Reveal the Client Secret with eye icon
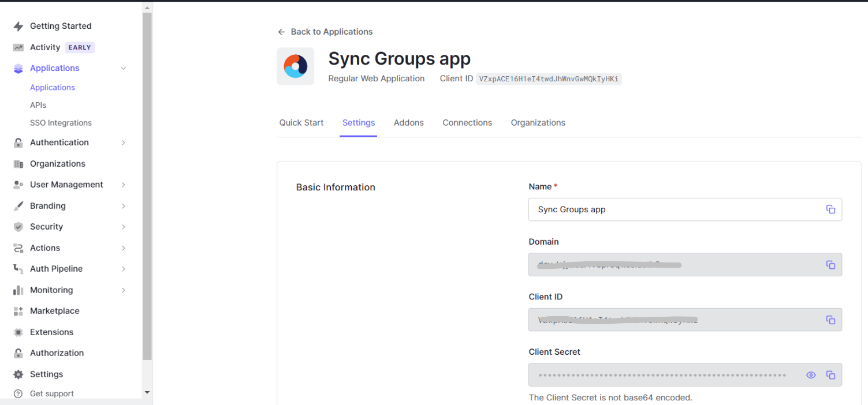 pyautogui.click(x=811, y=375)
